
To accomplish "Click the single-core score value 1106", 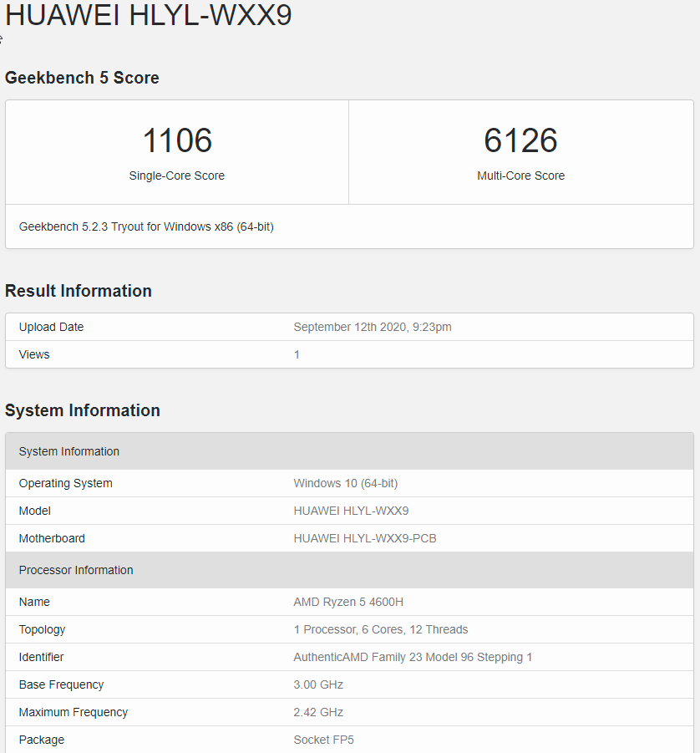I will (x=177, y=140).
